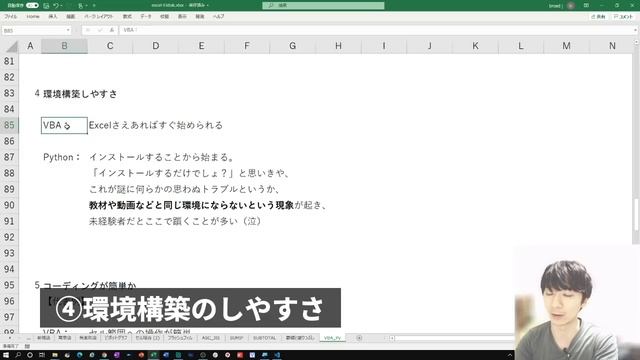Click the New Sheet plus icon
Screen dimensions: 640x360
click(x=359, y=338)
